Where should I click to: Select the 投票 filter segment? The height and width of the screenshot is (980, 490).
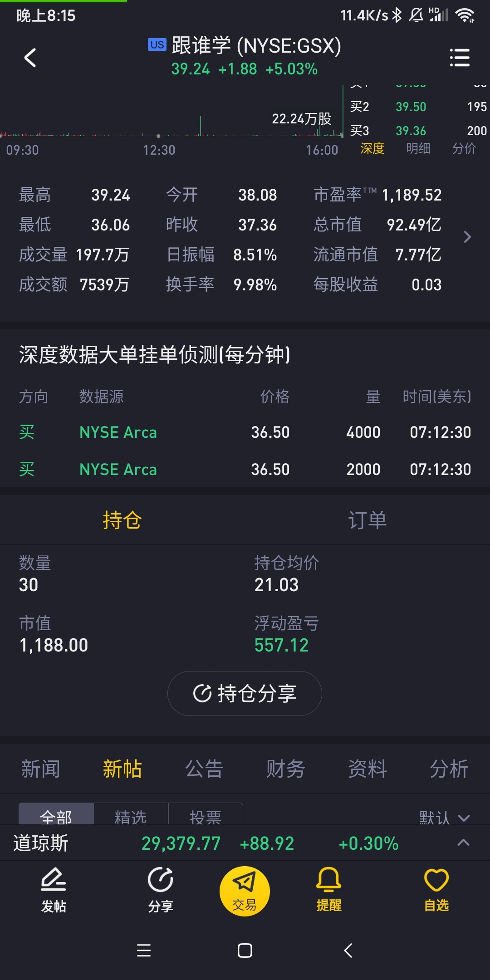(206, 815)
